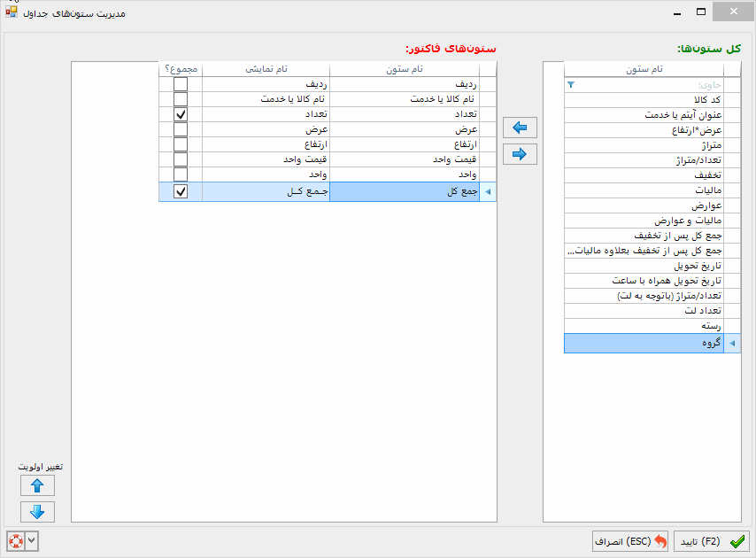Click the app icon in the title bar
This screenshot has width=756, height=558.
tap(12, 13)
